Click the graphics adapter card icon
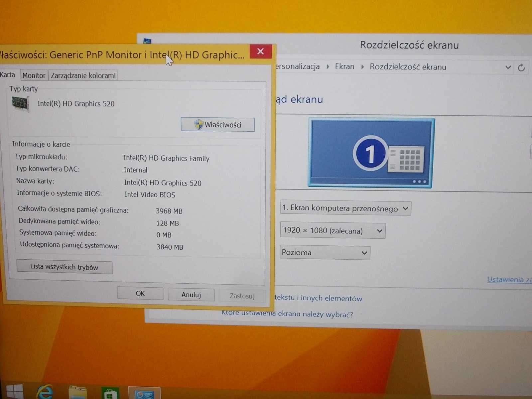Image resolution: width=532 pixels, height=399 pixels. pos(20,103)
